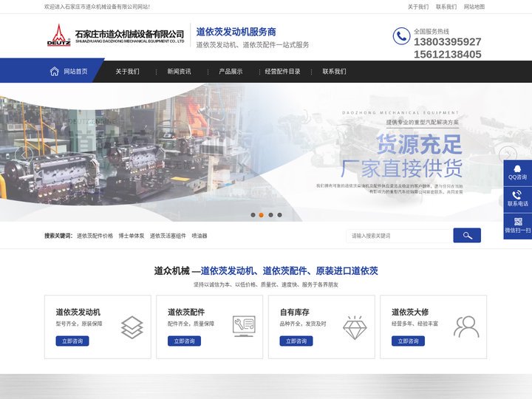The height and width of the screenshot is (399, 532).
Task: Click 石家庄市道众机械设备有限公司 company name
Action: point(129,34)
